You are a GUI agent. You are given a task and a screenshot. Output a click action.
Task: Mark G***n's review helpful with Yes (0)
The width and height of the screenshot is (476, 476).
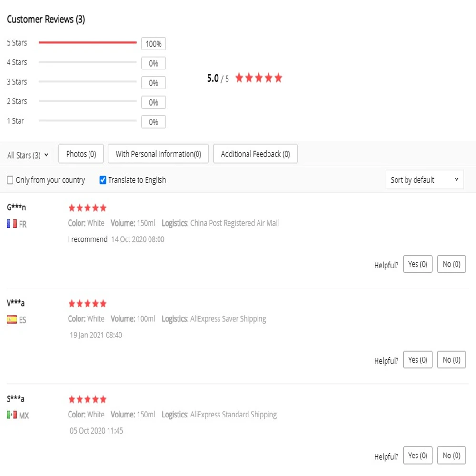[417, 264]
